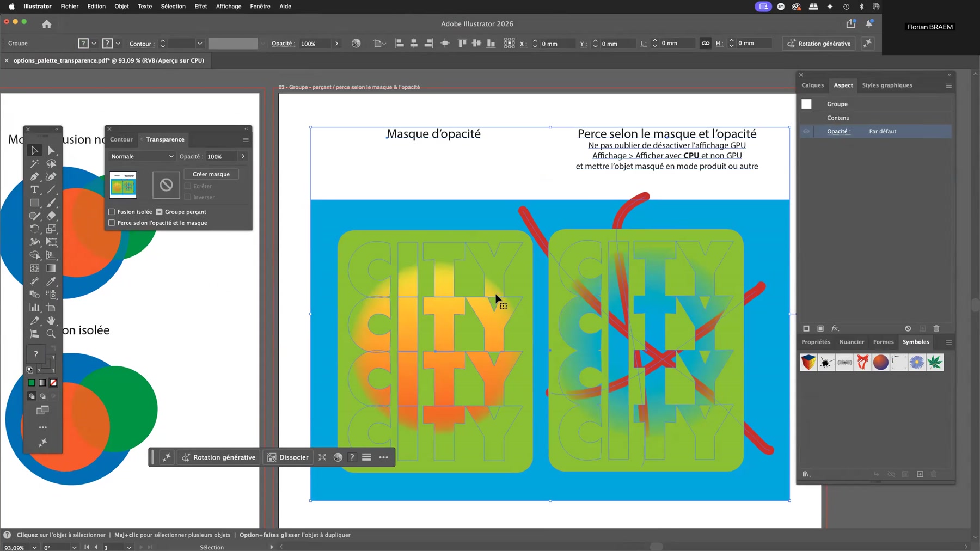Switch to the Styles graphiques tab
Screen dimensions: 980x551
click(887, 85)
